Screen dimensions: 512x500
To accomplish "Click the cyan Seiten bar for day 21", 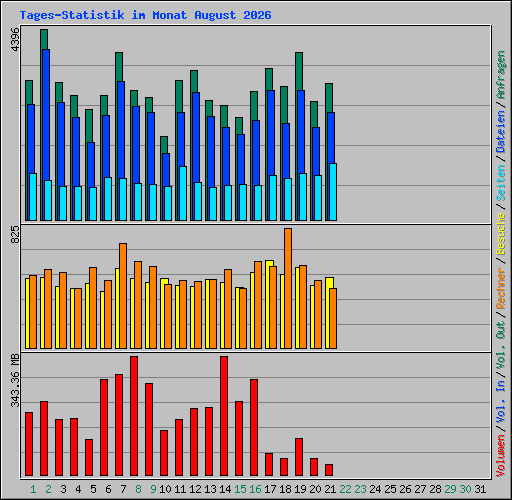I will [x=333, y=192].
